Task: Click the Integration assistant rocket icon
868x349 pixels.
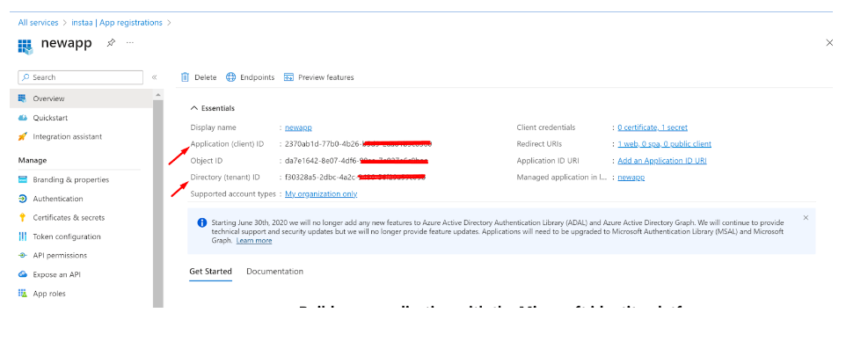Action: pos(23,136)
